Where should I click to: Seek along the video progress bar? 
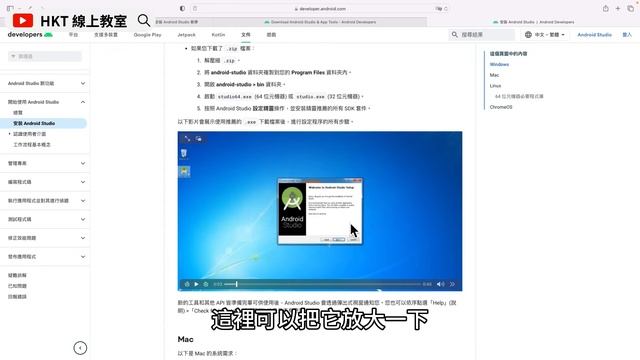(x=322, y=284)
